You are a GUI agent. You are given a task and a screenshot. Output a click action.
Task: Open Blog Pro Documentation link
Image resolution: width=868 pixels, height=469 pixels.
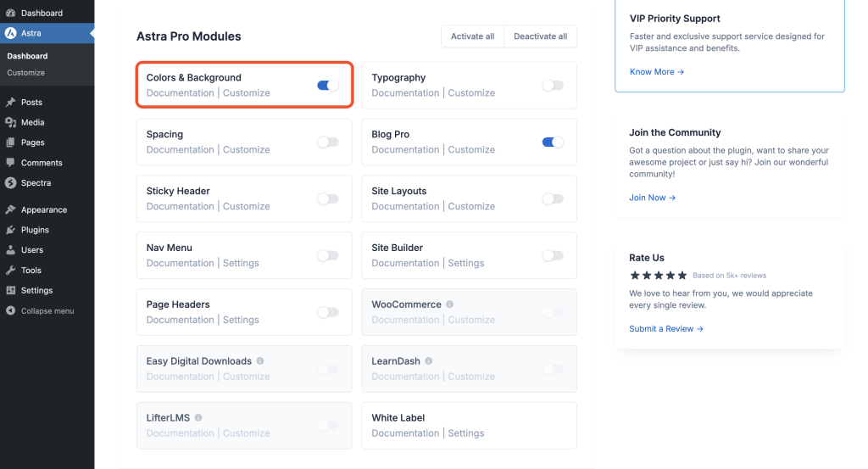pyautogui.click(x=405, y=149)
